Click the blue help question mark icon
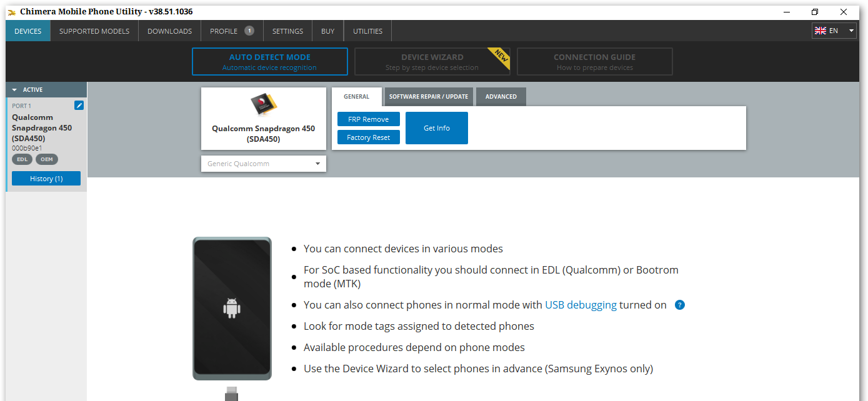The width and height of the screenshot is (868, 401). click(680, 305)
